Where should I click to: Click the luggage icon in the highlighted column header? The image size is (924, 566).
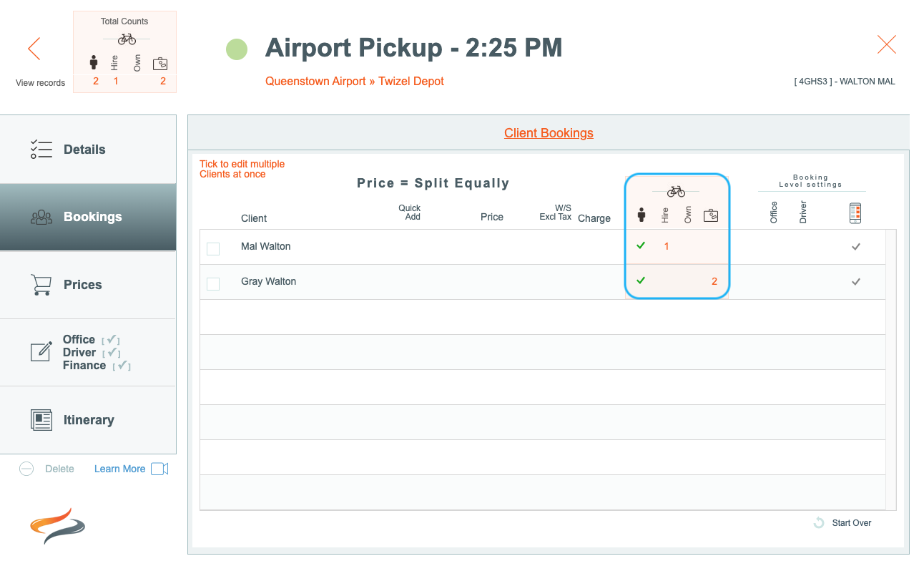coord(711,215)
